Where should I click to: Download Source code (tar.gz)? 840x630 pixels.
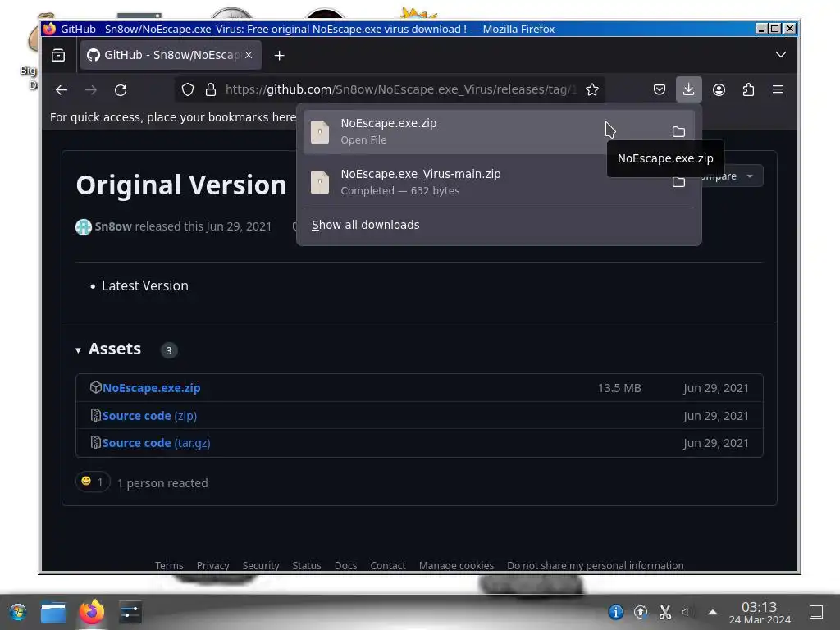tap(156, 443)
